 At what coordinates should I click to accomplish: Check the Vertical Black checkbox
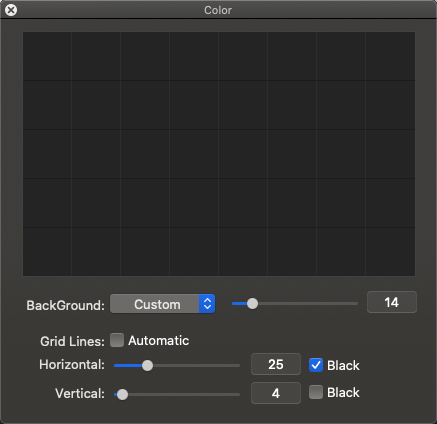316,392
